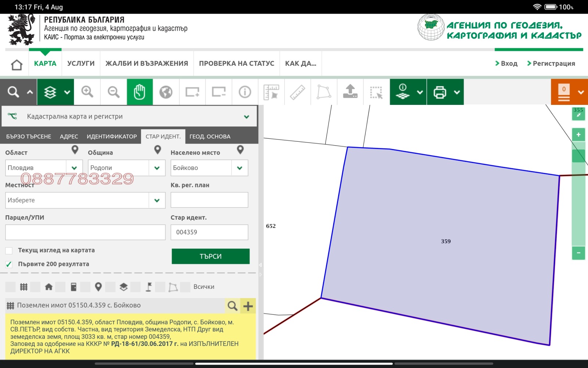Select the pan hand tool
Screen dimensions: 588x368
(140, 92)
